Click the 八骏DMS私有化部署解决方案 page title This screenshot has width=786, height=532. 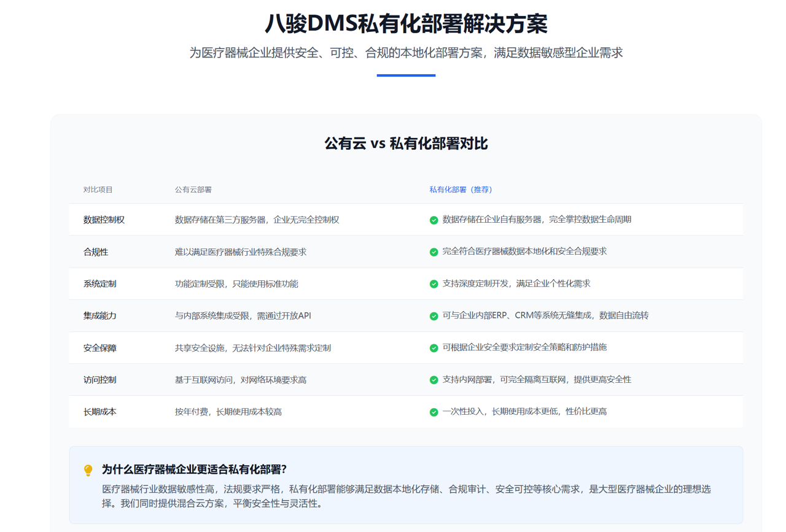click(x=406, y=23)
